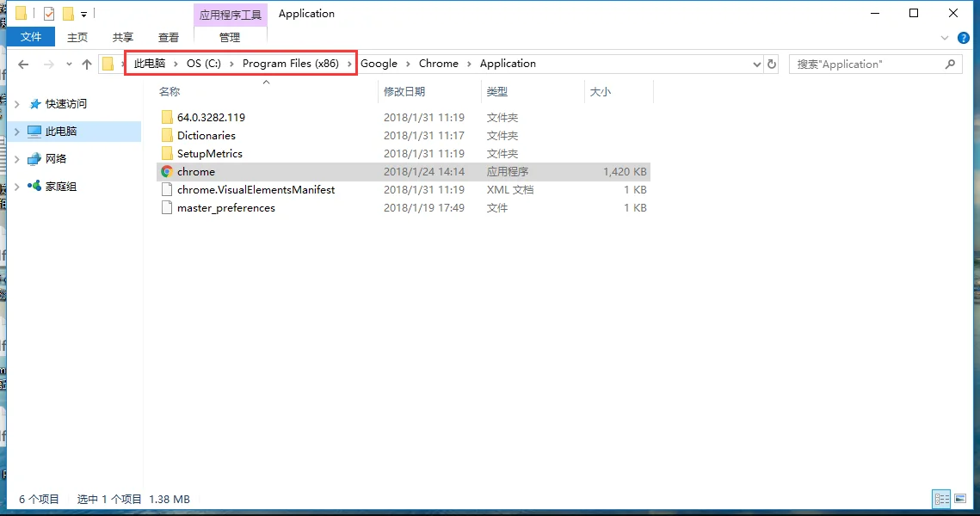Viewport: 980px width, 516px height.
Task: Open Customize Quick Access Toolbar dropdown
Action: 83,14
